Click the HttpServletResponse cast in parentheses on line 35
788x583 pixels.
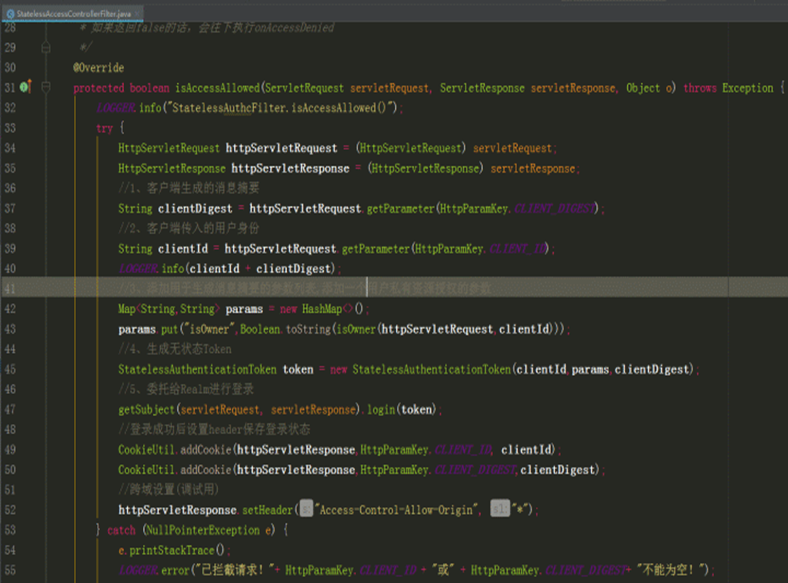[x=425, y=168]
